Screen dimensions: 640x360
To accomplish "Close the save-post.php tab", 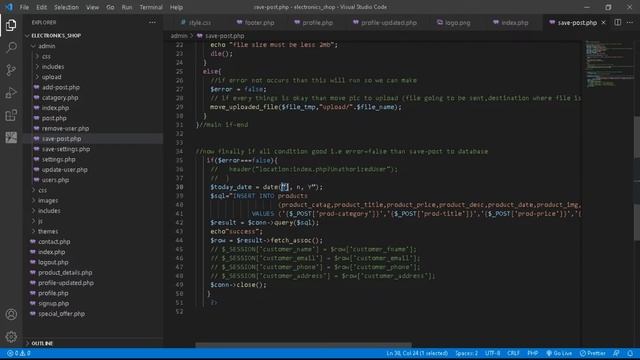I will (x=603, y=22).
